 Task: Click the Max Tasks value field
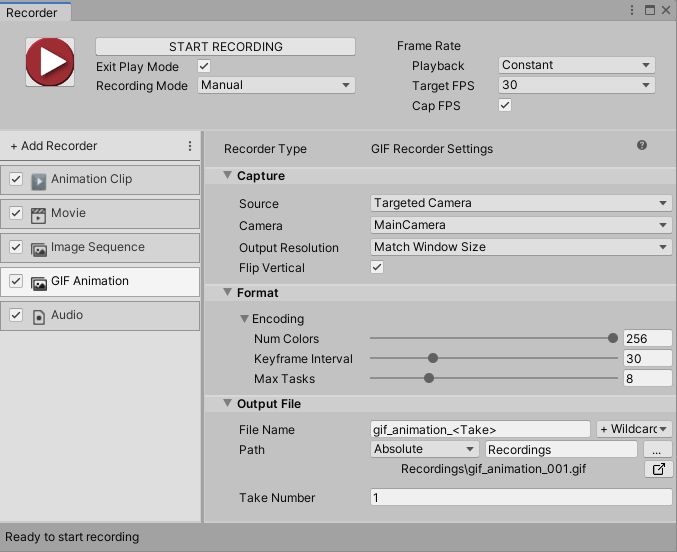(647, 378)
